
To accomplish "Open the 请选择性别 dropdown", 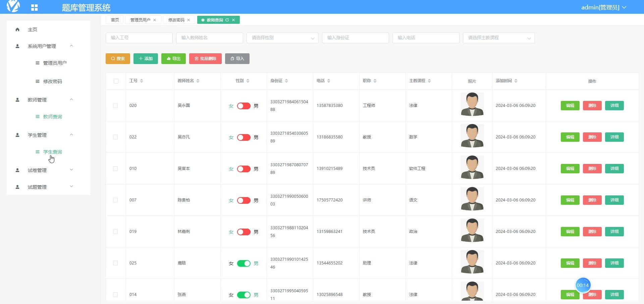I will coord(282,38).
